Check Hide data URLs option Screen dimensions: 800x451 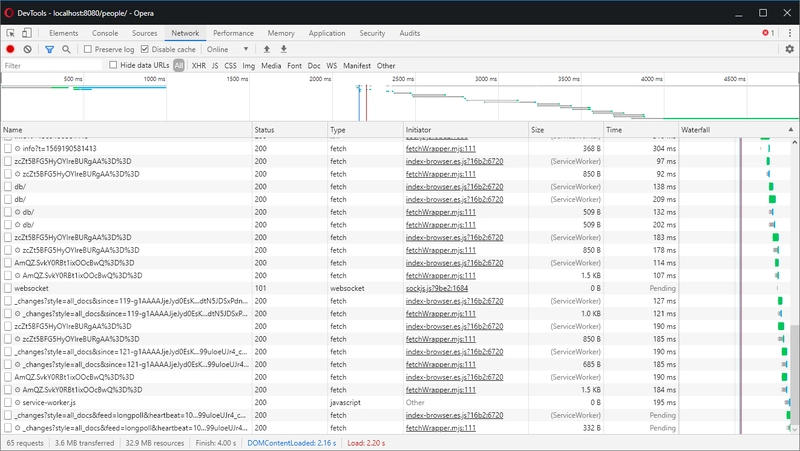[114, 66]
